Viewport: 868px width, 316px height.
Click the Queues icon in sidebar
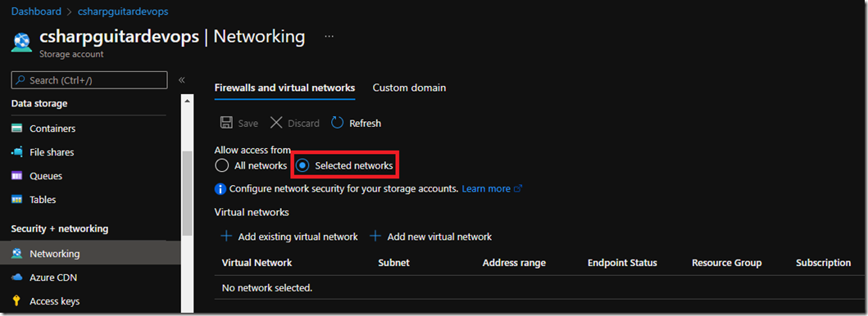click(17, 176)
